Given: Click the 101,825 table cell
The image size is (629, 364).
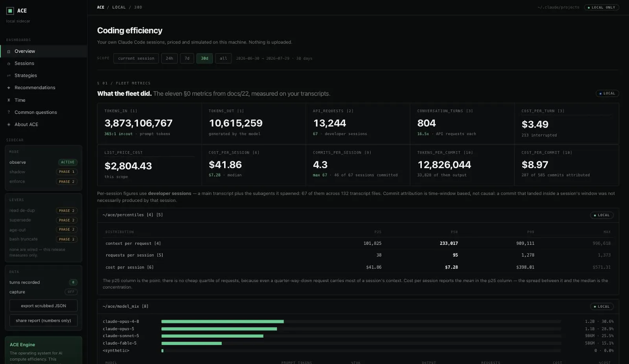Looking at the screenshot, I should coord(372,243).
